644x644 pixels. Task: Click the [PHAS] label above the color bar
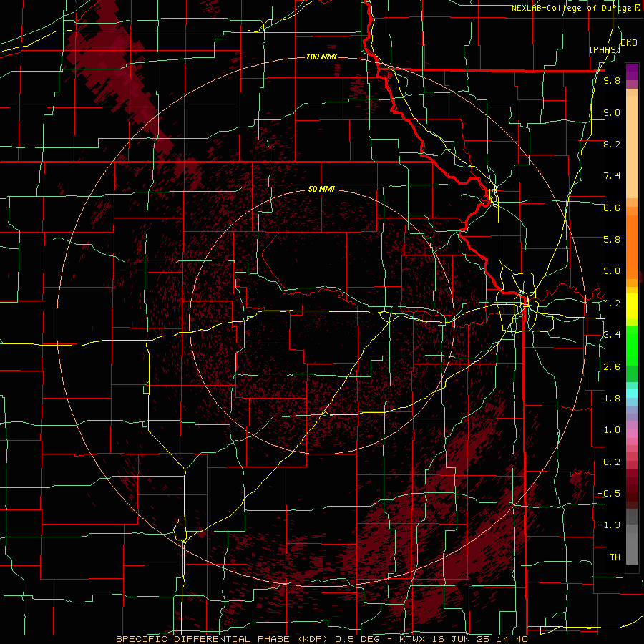605,49
